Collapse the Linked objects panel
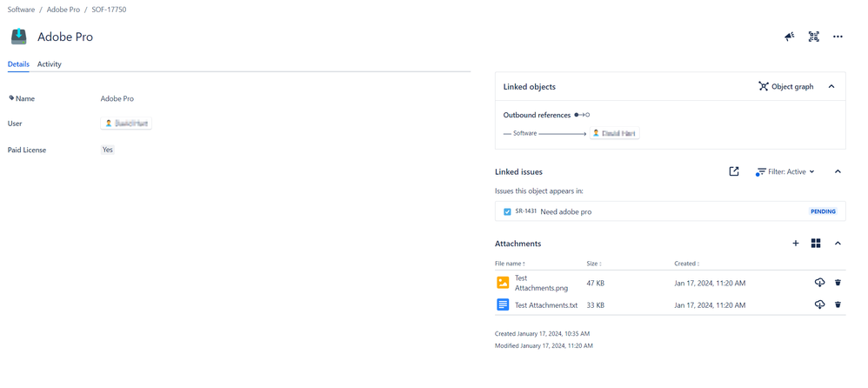868x388 pixels. (x=831, y=86)
